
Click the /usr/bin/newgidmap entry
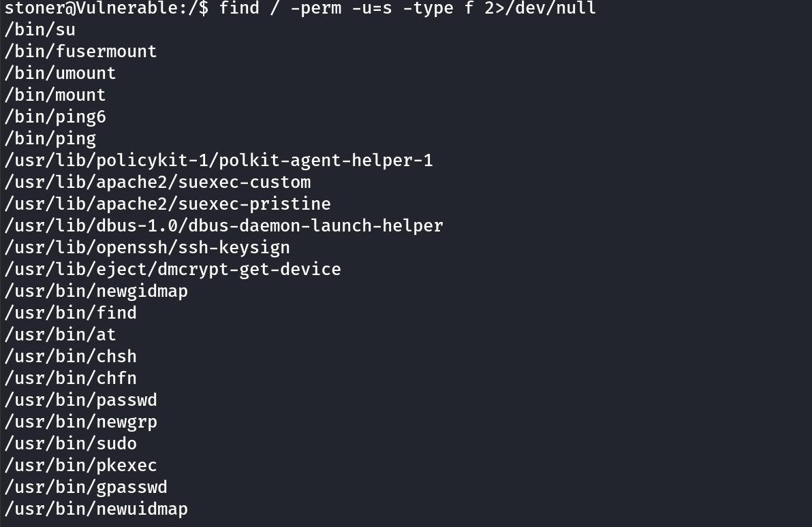tap(96, 291)
